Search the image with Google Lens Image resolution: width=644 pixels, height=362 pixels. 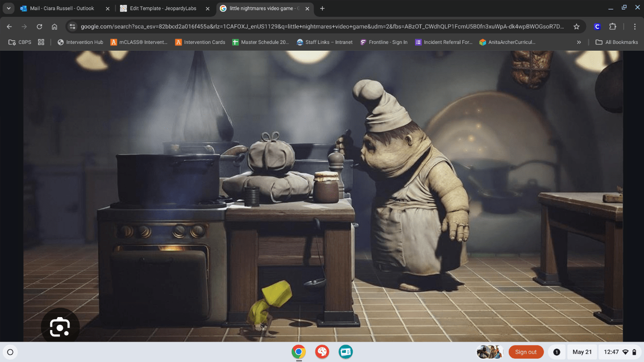coord(60,327)
